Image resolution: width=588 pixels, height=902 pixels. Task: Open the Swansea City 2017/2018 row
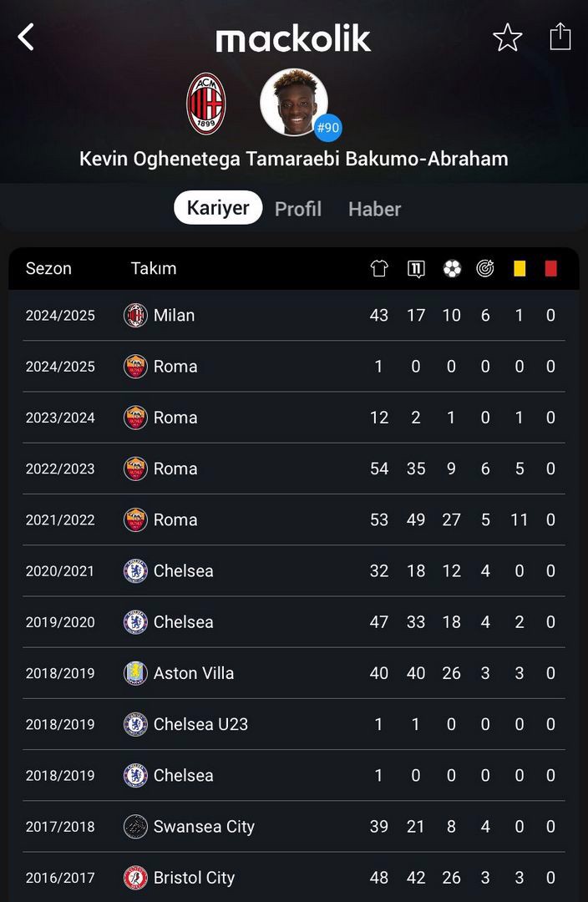(x=293, y=827)
